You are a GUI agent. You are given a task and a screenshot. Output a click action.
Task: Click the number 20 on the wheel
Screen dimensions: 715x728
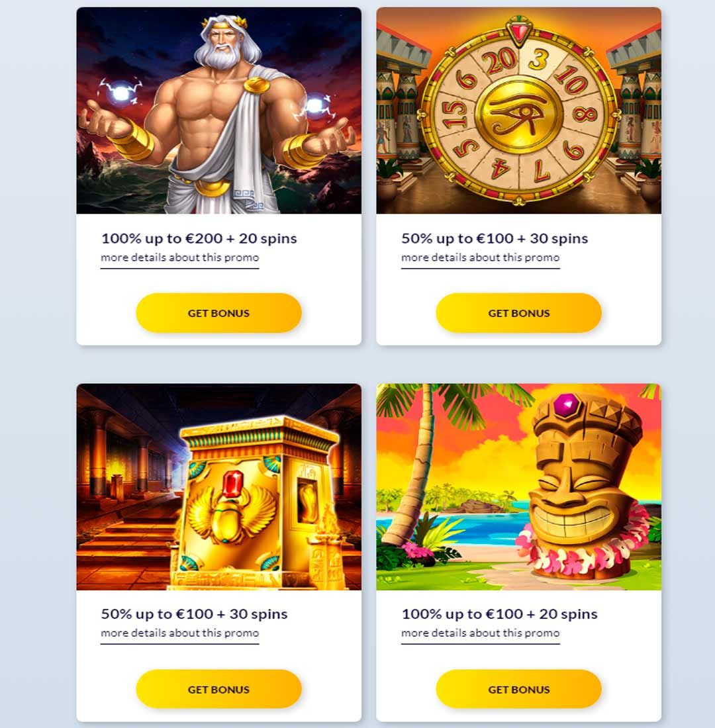coord(499,62)
